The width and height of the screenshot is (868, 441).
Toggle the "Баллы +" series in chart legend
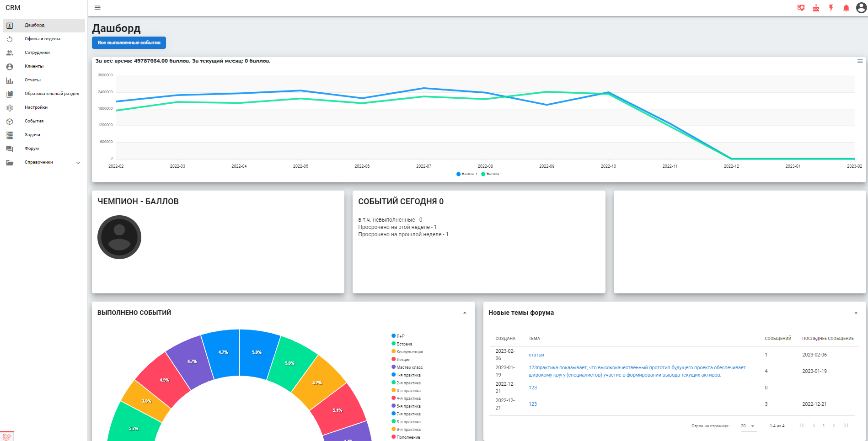pos(467,174)
